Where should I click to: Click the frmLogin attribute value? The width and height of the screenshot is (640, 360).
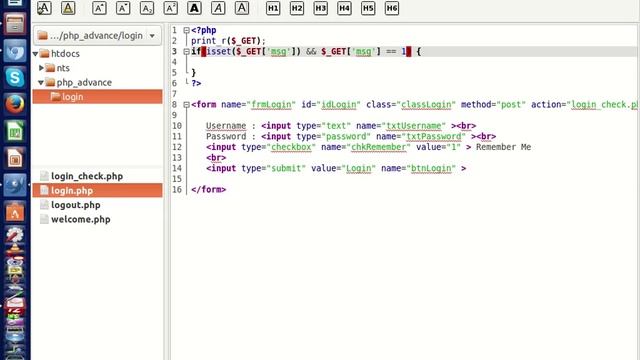271,104
